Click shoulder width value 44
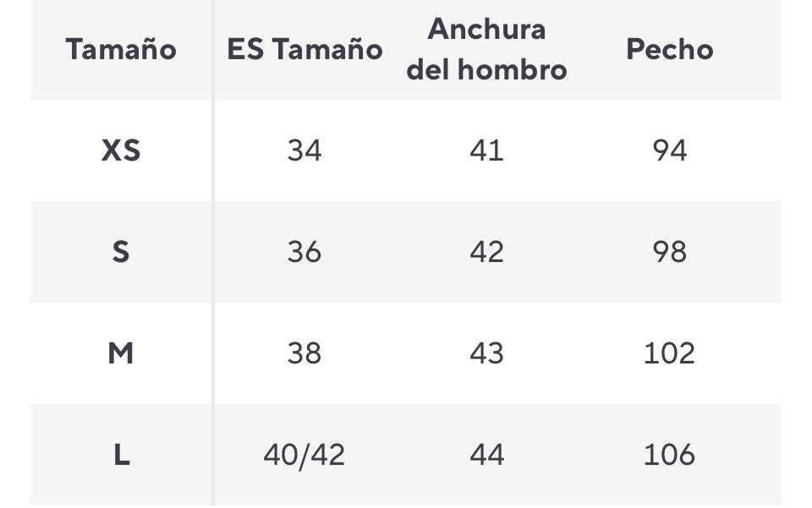812x508 pixels. [486, 455]
